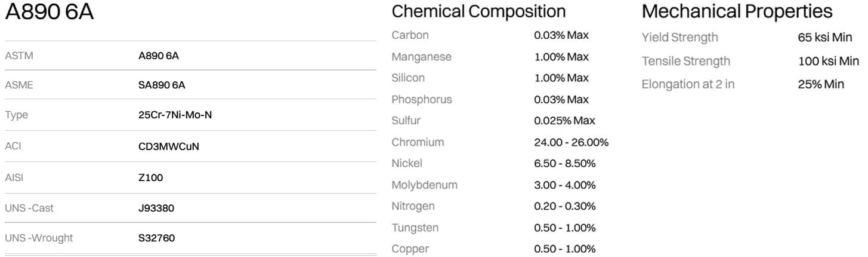Click the Sulfur value 0.025% Max
Viewport: 868px width, 257px height.
click(x=565, y=121)
